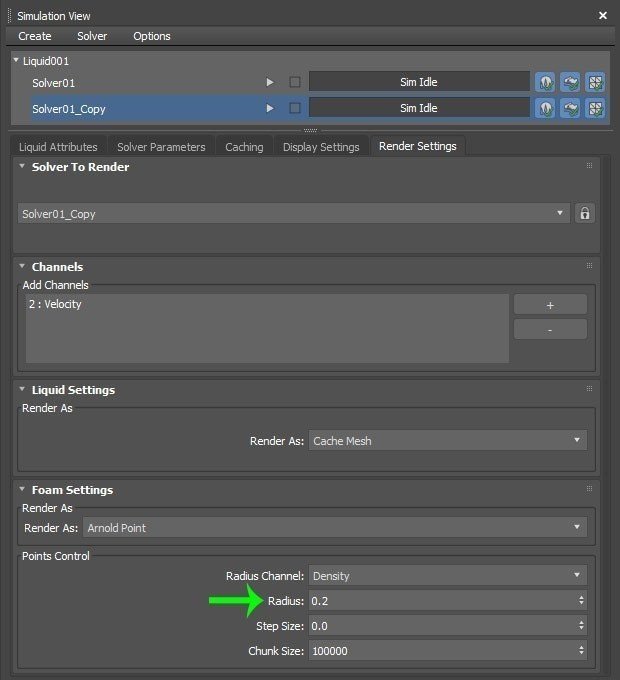
Task: Toggle the checkbox in Solver01 row
Action: click(295, 82)
